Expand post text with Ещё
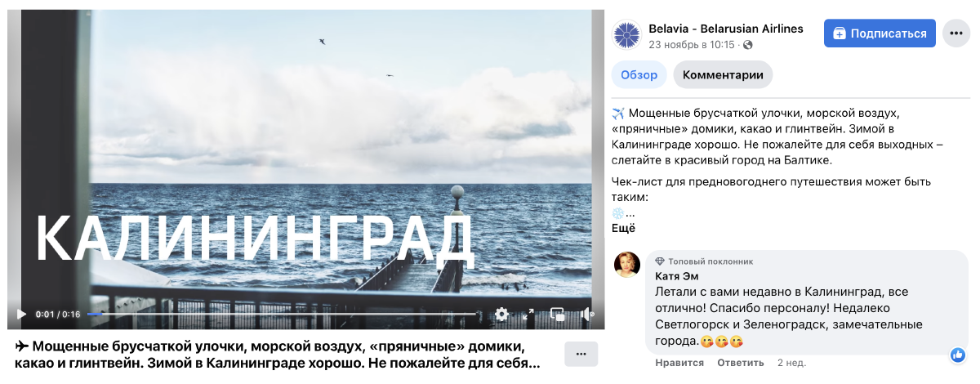Screen dimensions: 980x384 (623, 229)
